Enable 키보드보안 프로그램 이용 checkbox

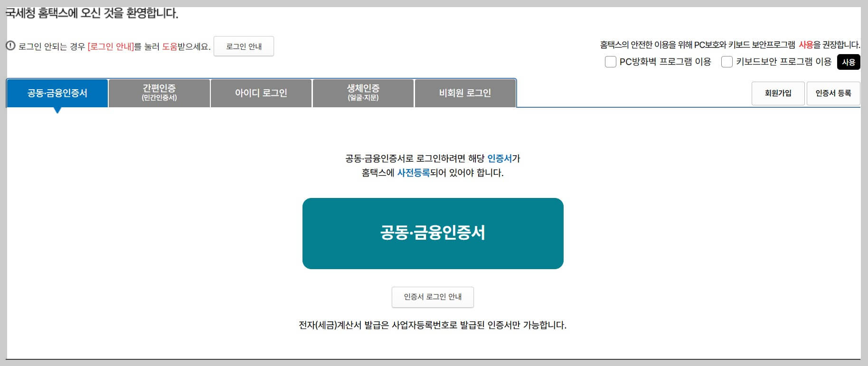point(727,62)
